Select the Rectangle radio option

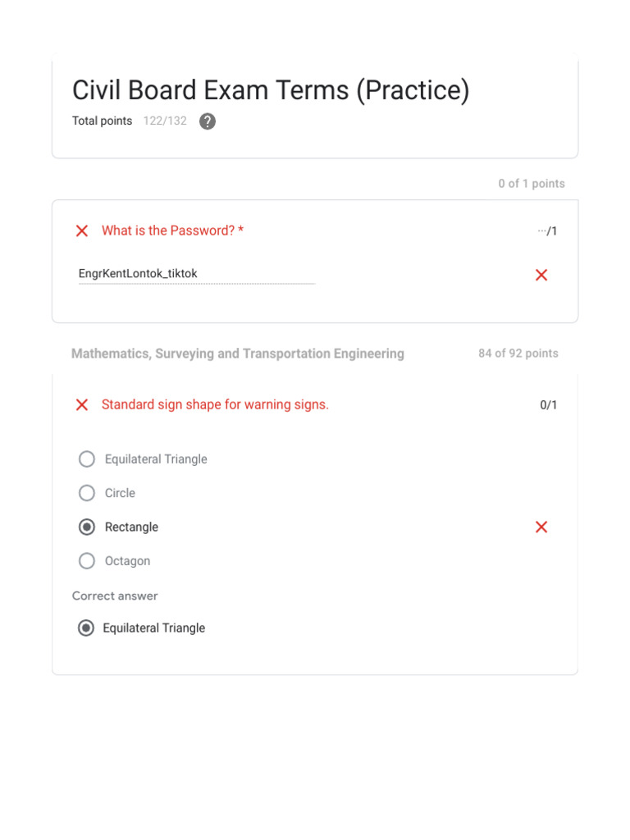[87, 527]
